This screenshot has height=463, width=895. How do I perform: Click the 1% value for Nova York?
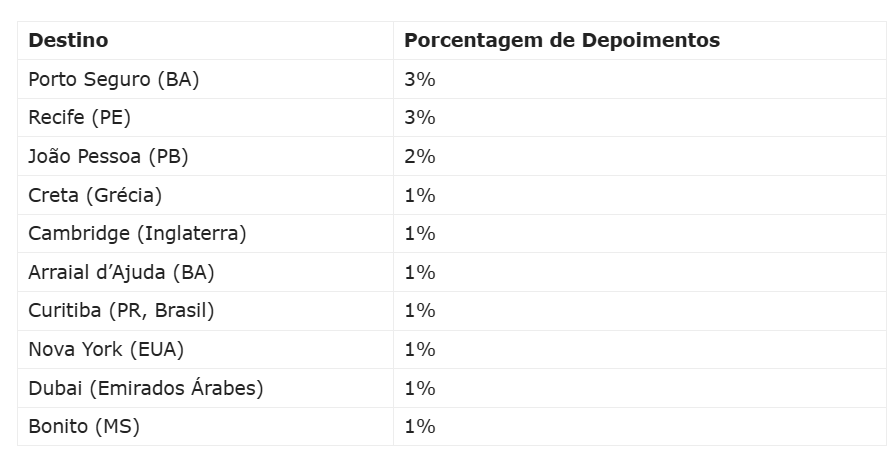(x=420, y=349)
